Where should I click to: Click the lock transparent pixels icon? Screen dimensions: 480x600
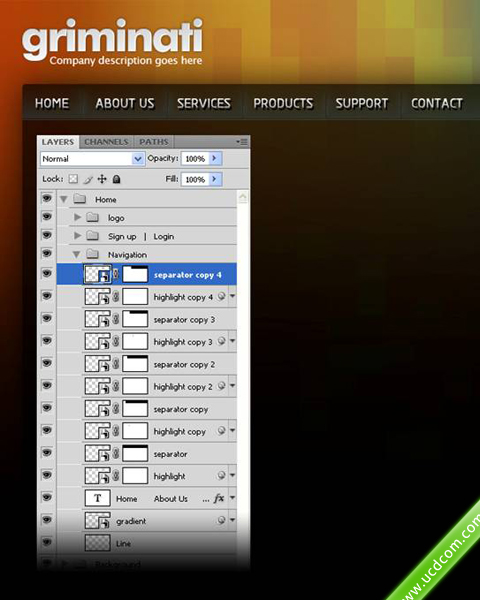(x=73, y=179)
